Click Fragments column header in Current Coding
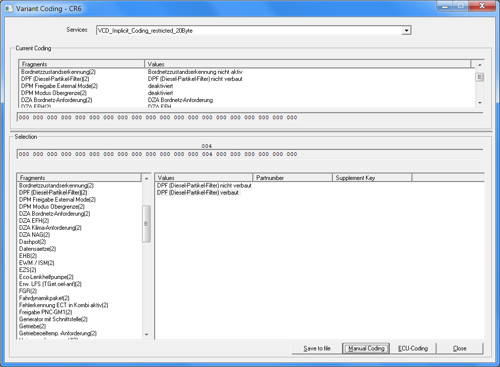 pos(82,64)
